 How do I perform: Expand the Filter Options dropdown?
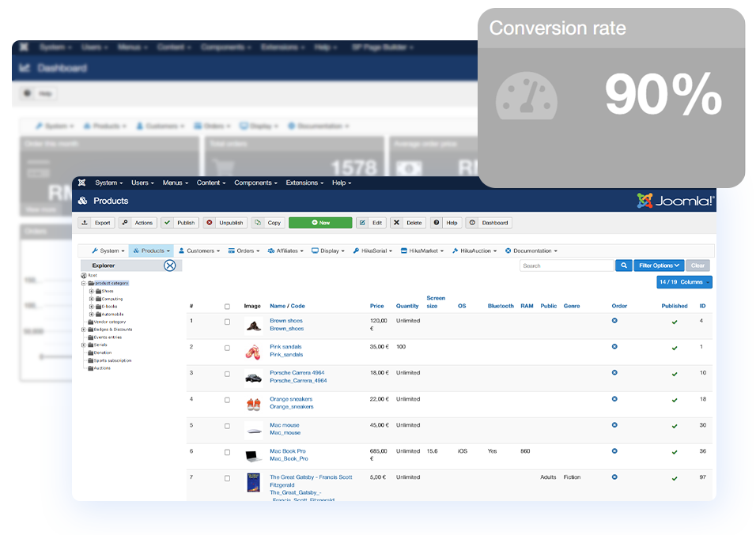(x=659, y=266)
